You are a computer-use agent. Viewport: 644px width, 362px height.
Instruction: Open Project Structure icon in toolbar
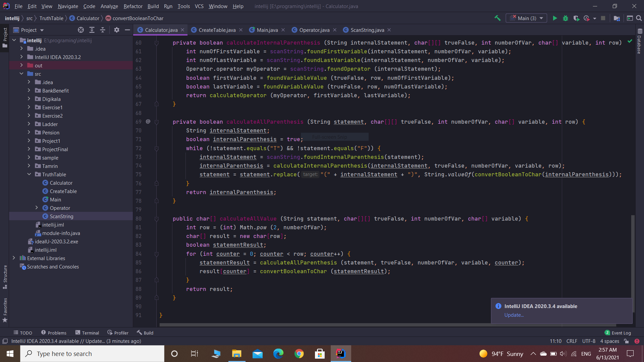(x=616, y=18)
